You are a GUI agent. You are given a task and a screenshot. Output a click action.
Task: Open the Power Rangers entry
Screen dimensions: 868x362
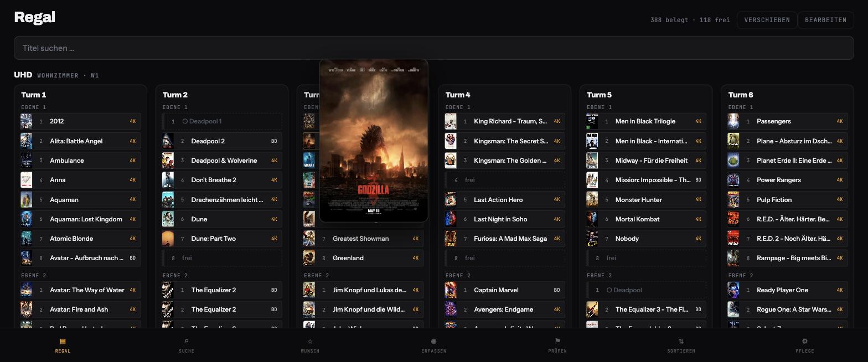pos(788,180)
